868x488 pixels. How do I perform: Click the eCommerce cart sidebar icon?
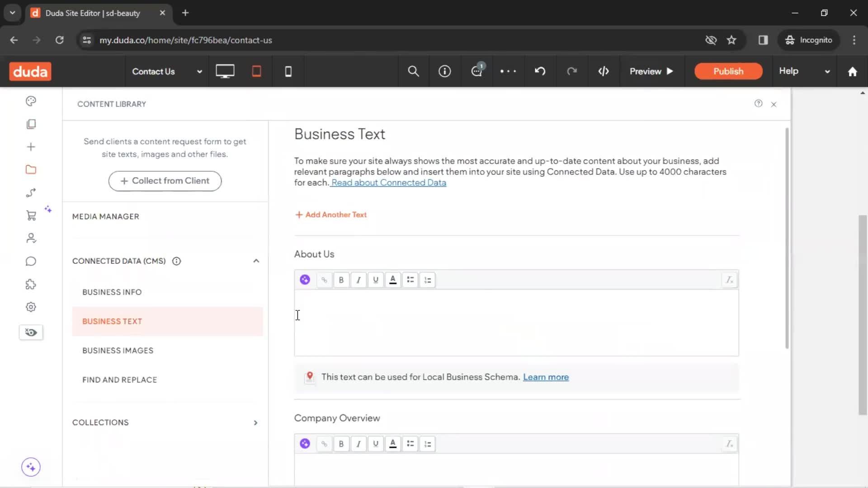(31, 216)
